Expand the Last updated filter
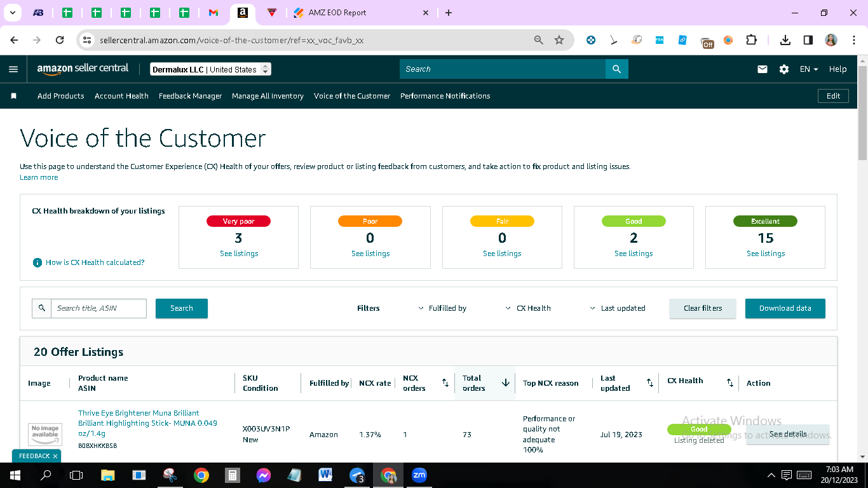This screenshot has width=868, height=488. pyautogui.click(x=618, y=308)
